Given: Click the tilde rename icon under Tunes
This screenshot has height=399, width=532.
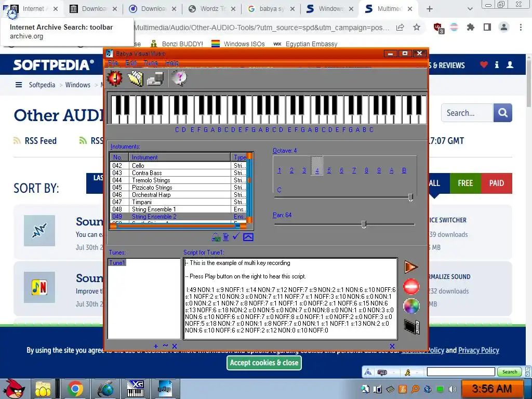Looking at the screenshot, I should (165, 345).
